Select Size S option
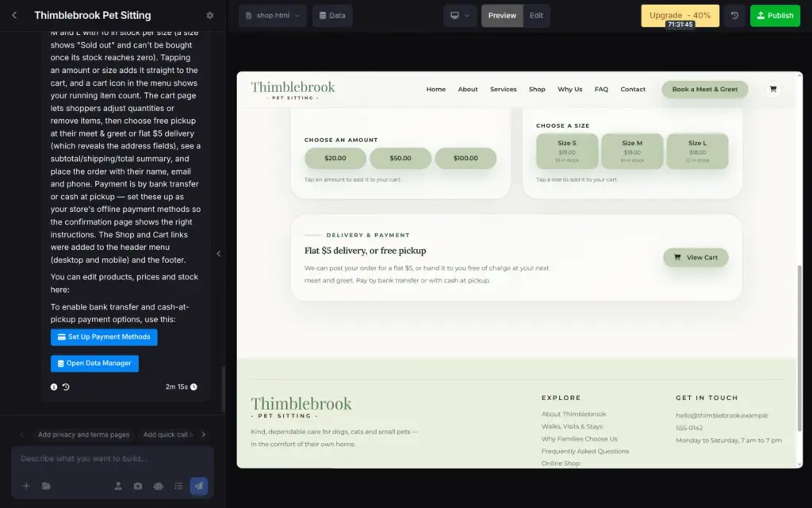The height and width of the screenshot is (508, 812). (x=567, y=151)
